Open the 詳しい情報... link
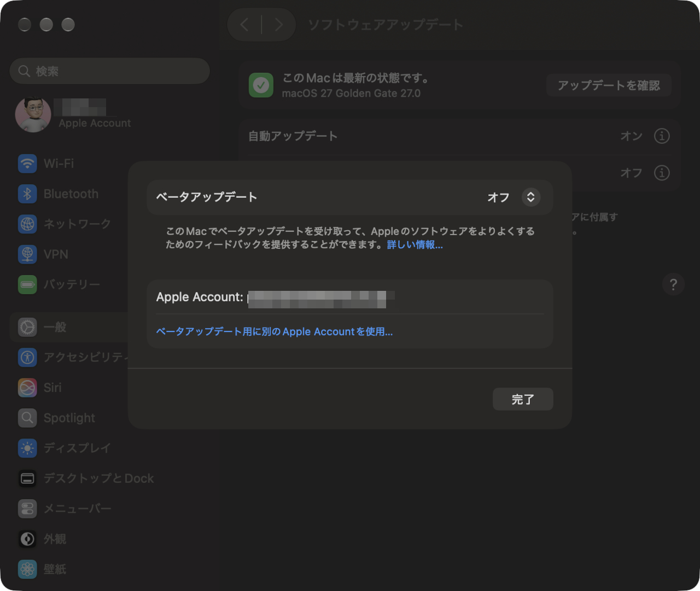 pos(415,245)
